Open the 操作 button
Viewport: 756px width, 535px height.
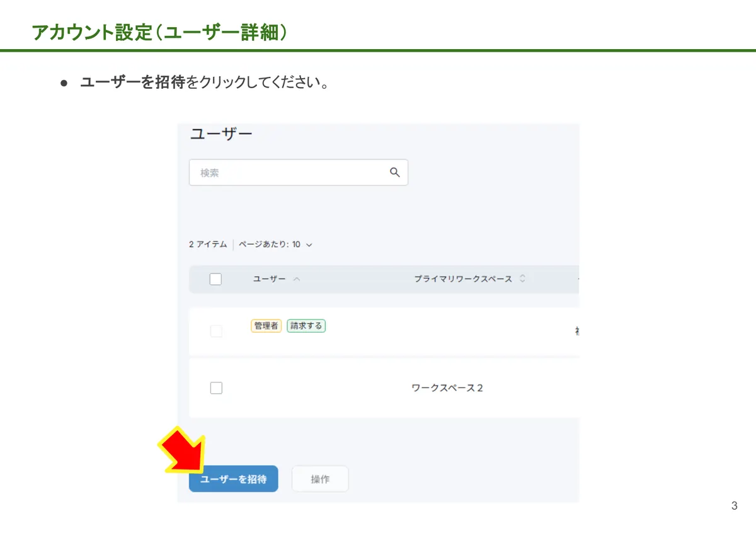(x=320, y=479)
